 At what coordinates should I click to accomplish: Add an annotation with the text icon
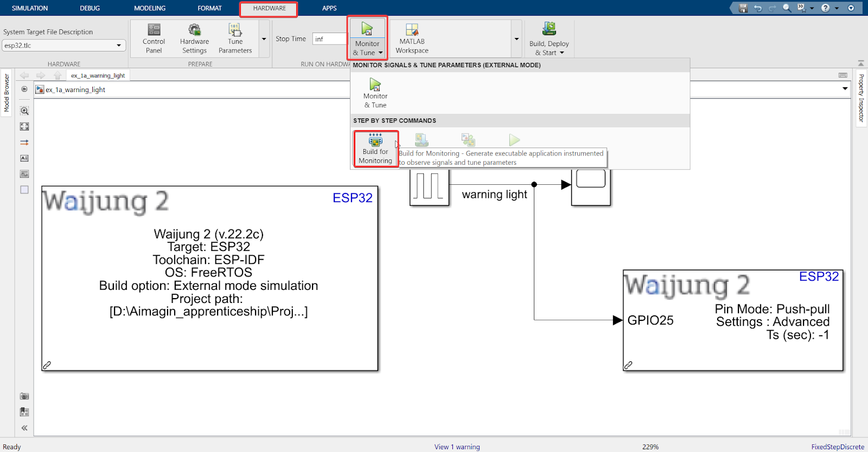coord(24,158)
